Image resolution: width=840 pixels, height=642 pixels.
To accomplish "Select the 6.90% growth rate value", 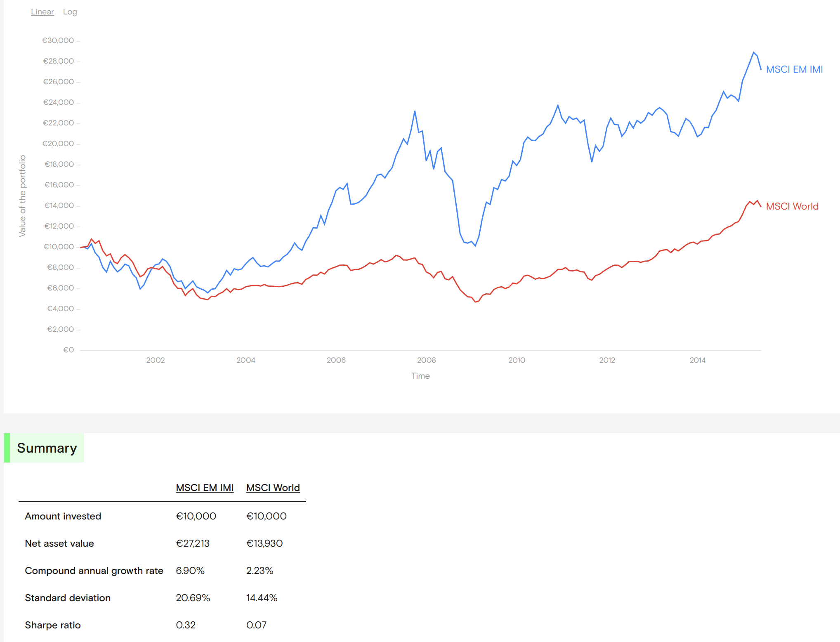I will (190, 571).
